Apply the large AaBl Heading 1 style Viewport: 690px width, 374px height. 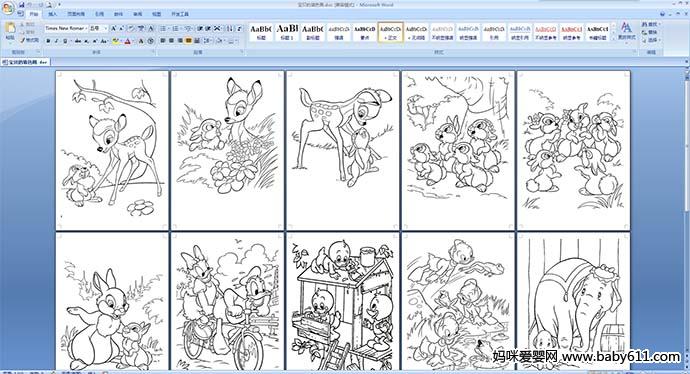287,32
